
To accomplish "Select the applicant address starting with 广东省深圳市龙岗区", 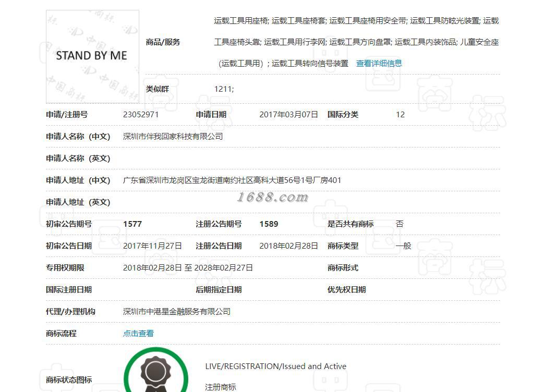I will [232, 180].
